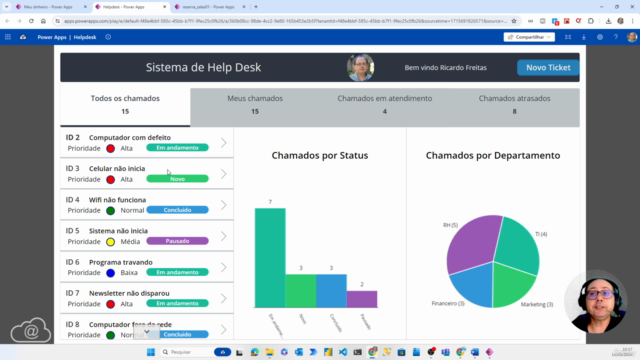640x360 pixels.
Task: Click ticket title Programa travando
Action: click(121, 262)
